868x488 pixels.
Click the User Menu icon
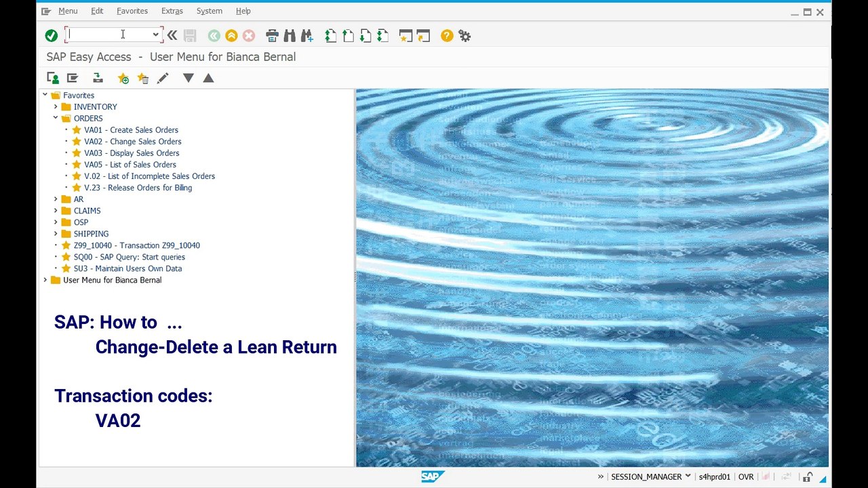click(53, 78)
